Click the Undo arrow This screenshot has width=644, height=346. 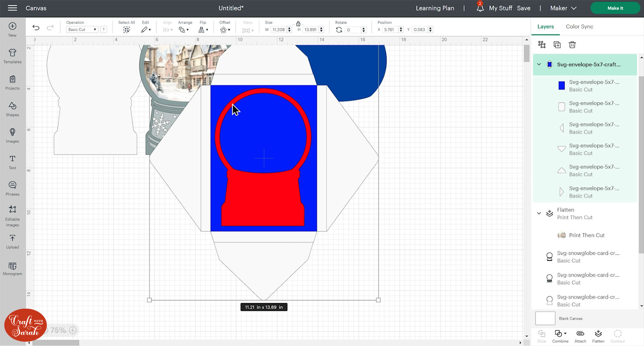36,28
